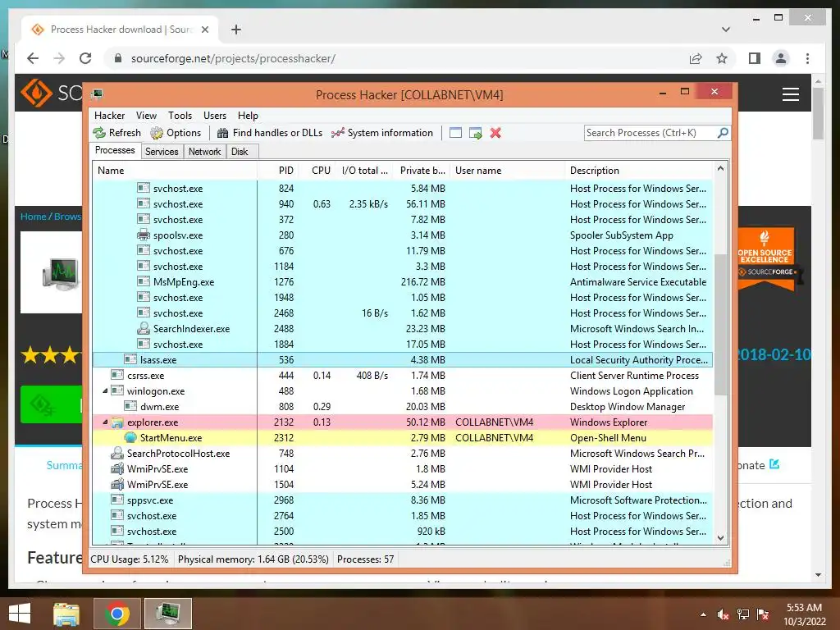
Task: Sort by the User name column header
Action: (x=507, y=171)
